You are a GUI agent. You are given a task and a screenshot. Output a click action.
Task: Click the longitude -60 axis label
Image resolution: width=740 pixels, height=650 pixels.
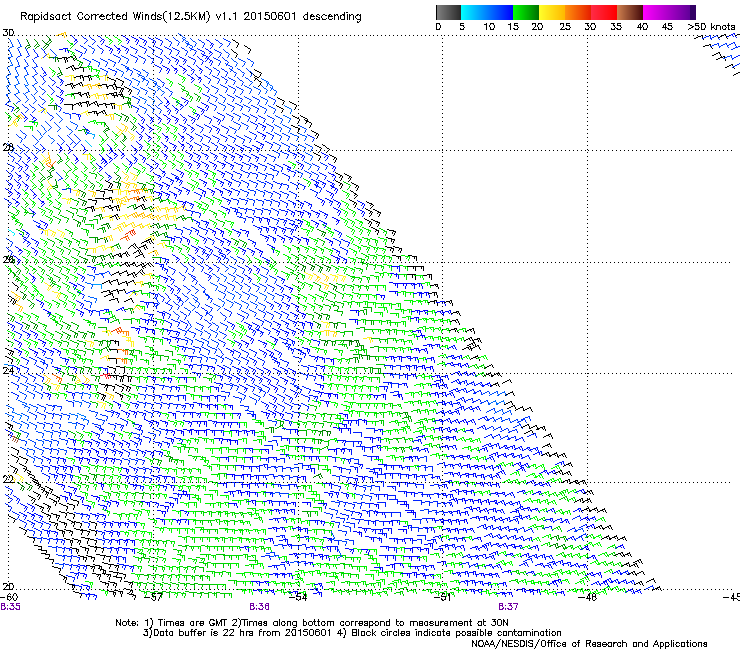9,597
